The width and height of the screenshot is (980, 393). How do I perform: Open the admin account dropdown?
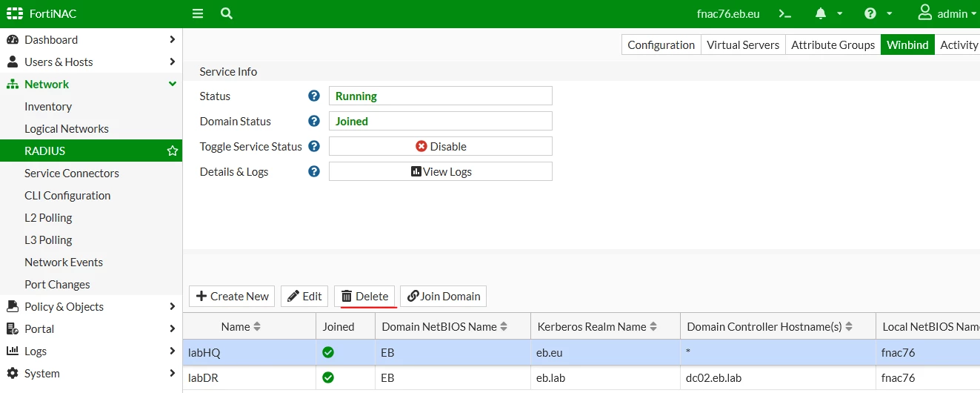pyautogui.click(x=947, y=14)
